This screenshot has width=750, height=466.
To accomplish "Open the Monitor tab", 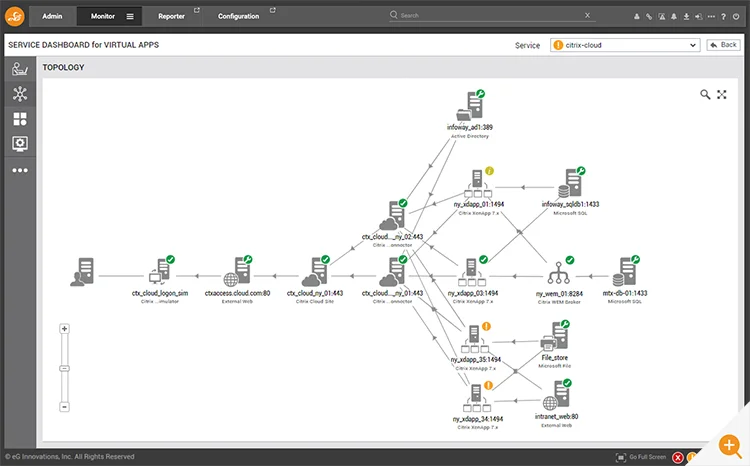I will [x=103, y=16].
